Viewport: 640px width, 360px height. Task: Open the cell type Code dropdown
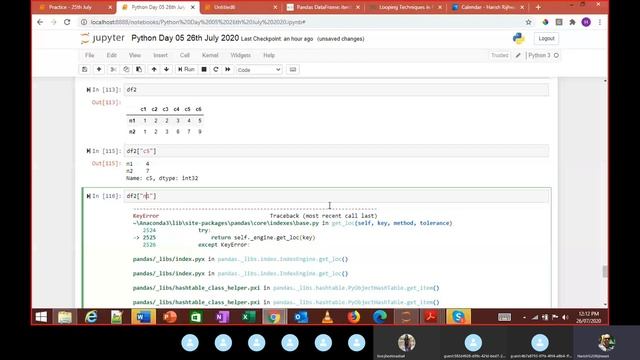click(259, 70)
